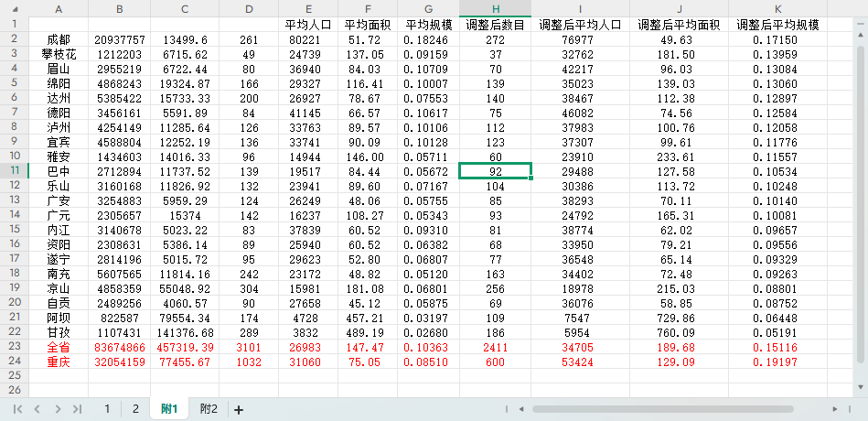Click the select-all corner of the grid

14,8
